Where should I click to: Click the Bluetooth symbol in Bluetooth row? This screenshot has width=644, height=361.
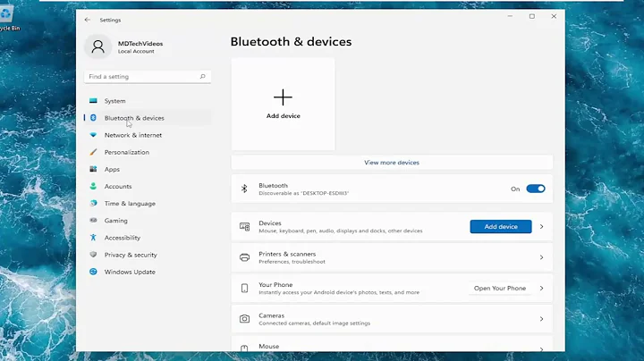click(x=244, y=189)
